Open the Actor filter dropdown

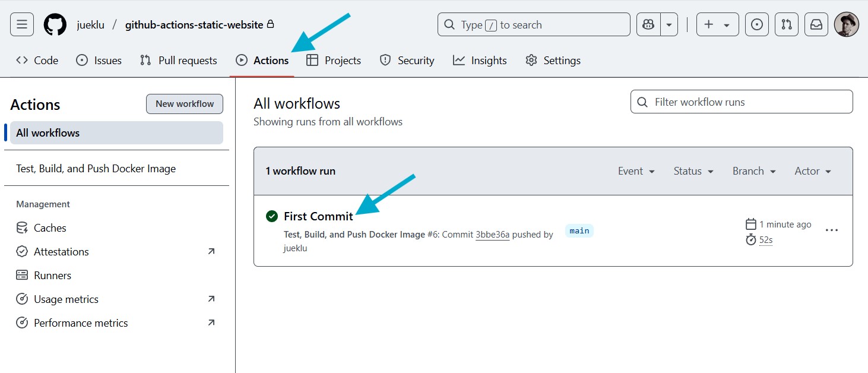coord(813,171)
